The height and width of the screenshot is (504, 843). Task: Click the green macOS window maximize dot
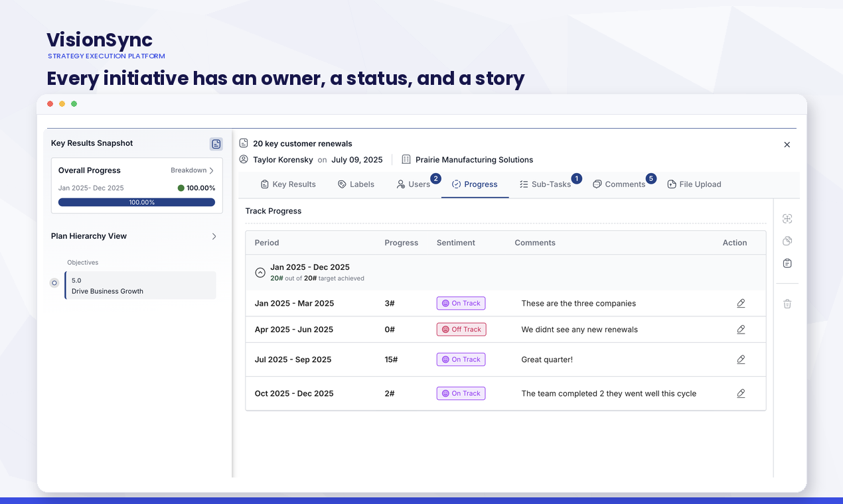pos(74,104)
